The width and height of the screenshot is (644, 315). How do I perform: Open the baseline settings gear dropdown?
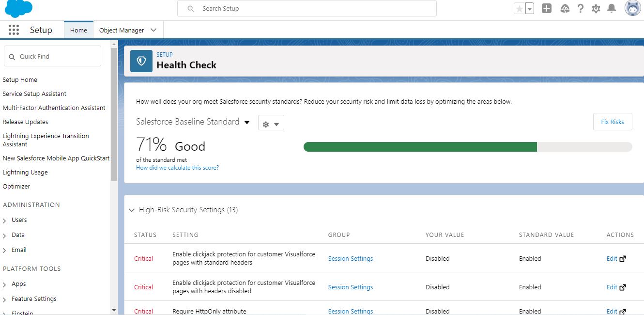[x=271, y=123]
